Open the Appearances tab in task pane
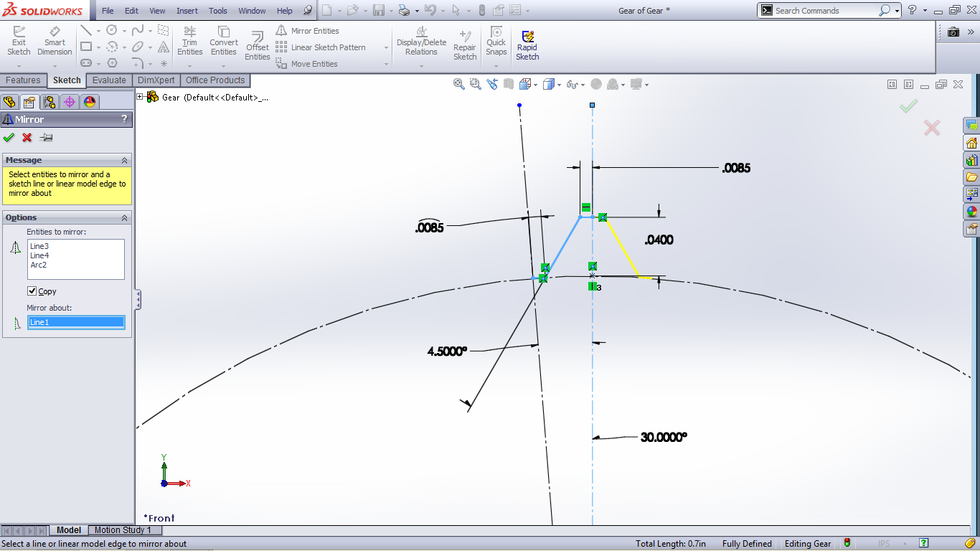Viewport: 980px width, 551px height. pyautogui.click(x=971, y=212)
